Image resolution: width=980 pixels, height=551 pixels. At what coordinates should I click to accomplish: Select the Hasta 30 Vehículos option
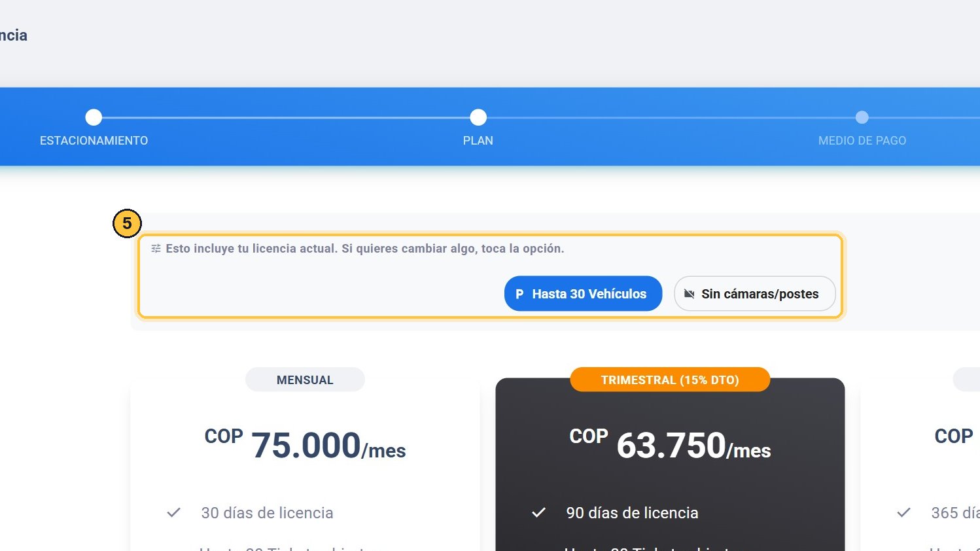(583, 294)
